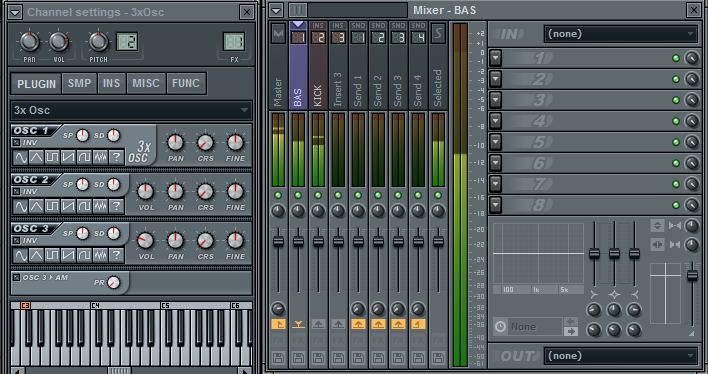Open the Mixer window menu arrow
This screenshot has width=708, height=374.
point(276,10)
